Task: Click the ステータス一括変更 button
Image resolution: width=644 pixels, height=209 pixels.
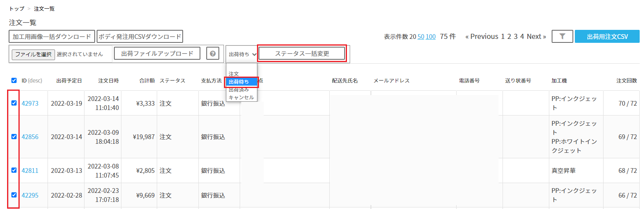Action: tap(302, 53)
